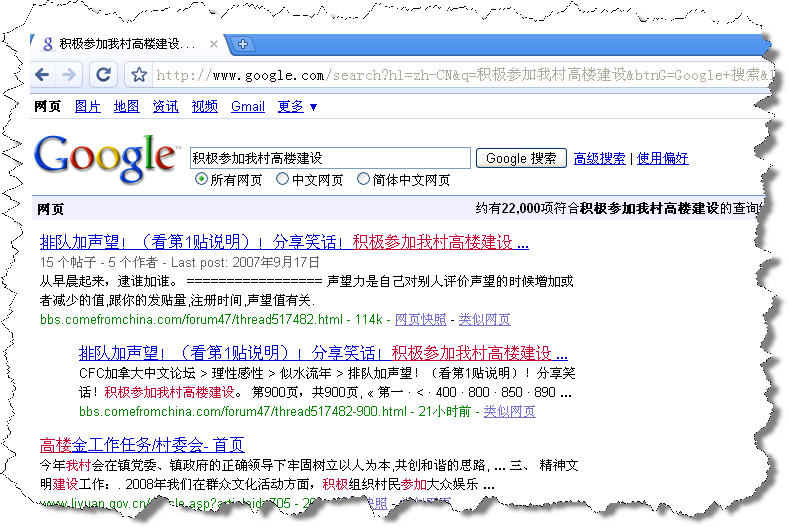
Task: Open the 使用偏好 preferences link
Action: point(662,158)
